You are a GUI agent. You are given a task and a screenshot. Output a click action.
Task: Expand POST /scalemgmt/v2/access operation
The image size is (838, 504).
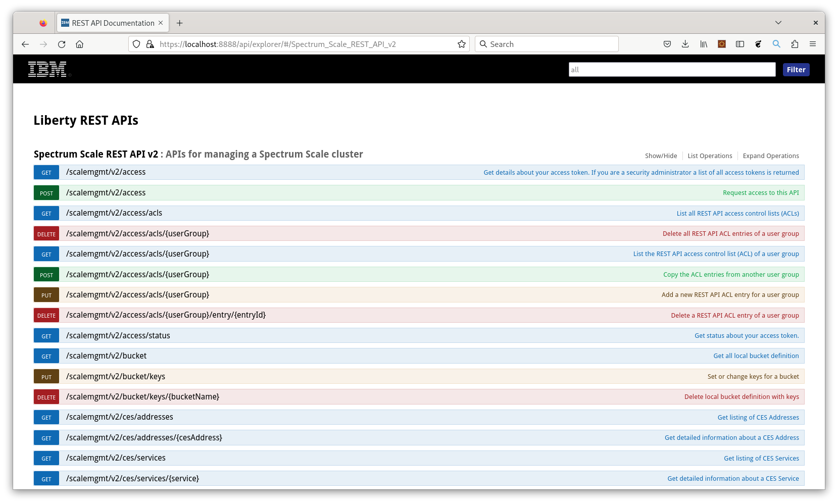(x=106, y=193)
